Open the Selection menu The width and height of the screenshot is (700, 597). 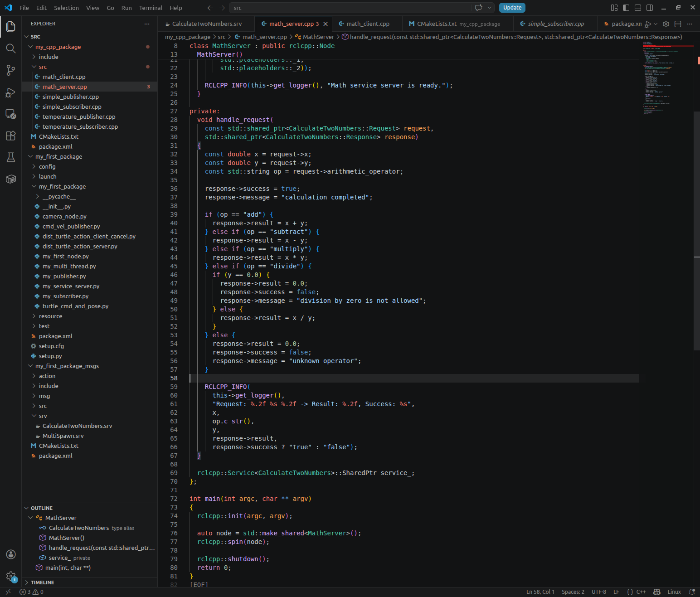pyautogui.click(x=66, y=8)
